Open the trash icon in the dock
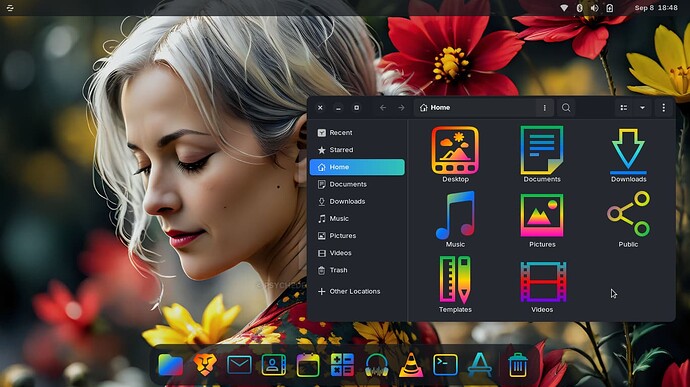 tap(518, 365)
